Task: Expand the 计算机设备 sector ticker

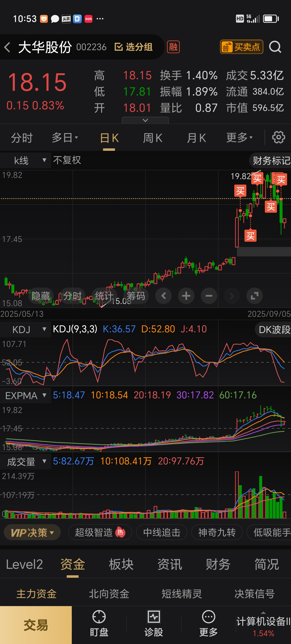Action: (x=263, y=625)
